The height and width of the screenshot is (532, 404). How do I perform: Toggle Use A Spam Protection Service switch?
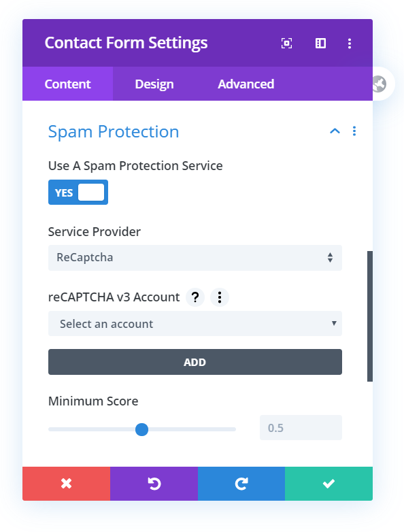click(x=78, y=193)
